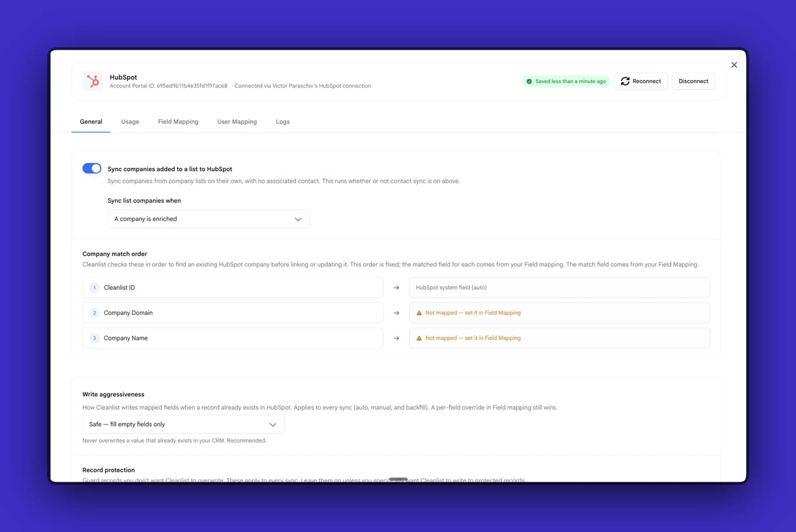Viewport: 796px width, 532px height.
Task: Click the step 1 number badge
Action: [x=95, y=288]
